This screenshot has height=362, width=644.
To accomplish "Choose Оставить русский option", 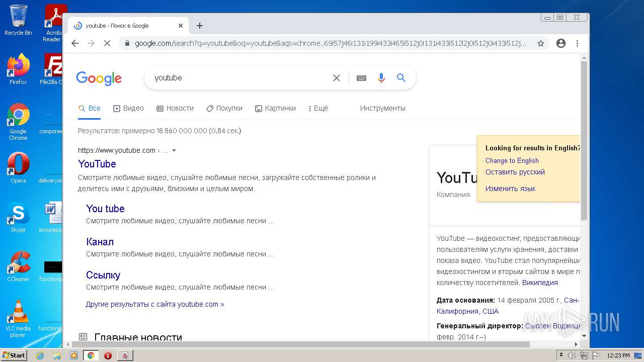I will [515, 172].
